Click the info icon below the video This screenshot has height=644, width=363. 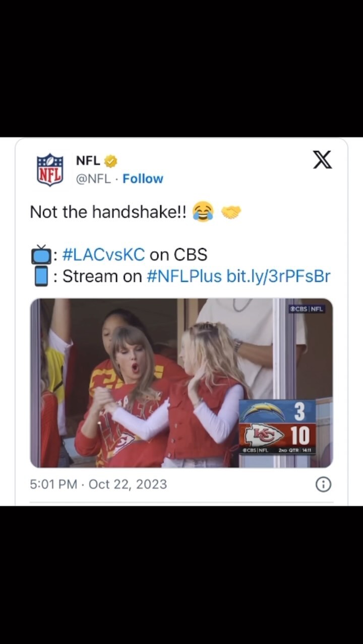click(x=323, y=484)
